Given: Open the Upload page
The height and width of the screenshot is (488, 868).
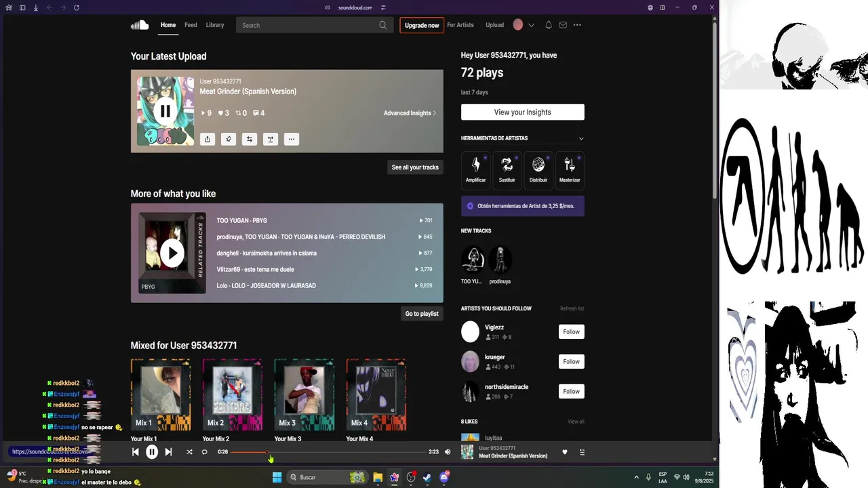Looking at the screenshot, I should tap(495, 25).
